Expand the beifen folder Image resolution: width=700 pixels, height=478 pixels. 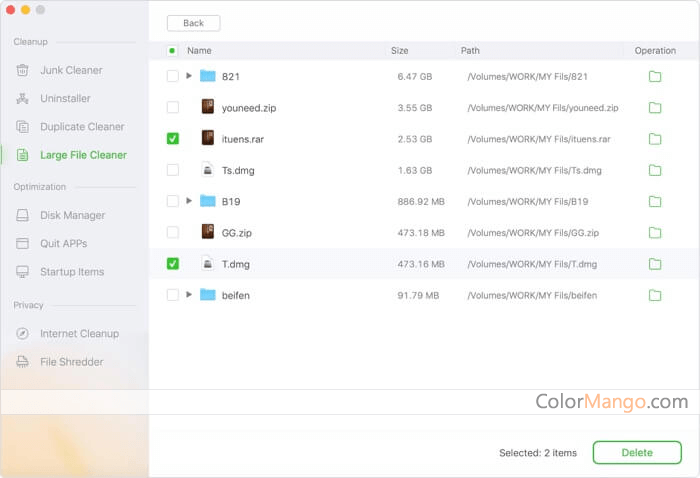(189, 295)
